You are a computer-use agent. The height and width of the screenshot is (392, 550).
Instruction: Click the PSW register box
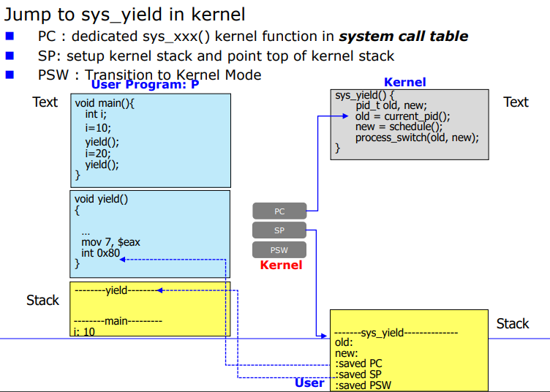[x=279, y=249]
